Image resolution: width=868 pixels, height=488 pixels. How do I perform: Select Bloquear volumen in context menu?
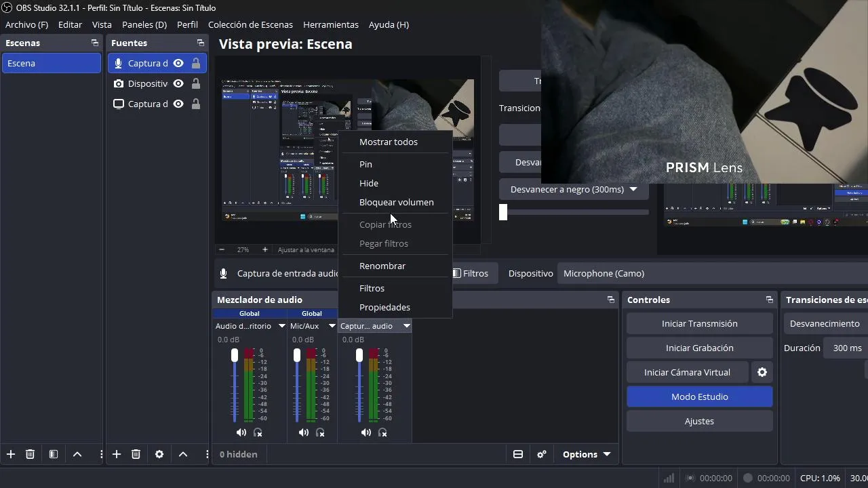coord(395,202)
